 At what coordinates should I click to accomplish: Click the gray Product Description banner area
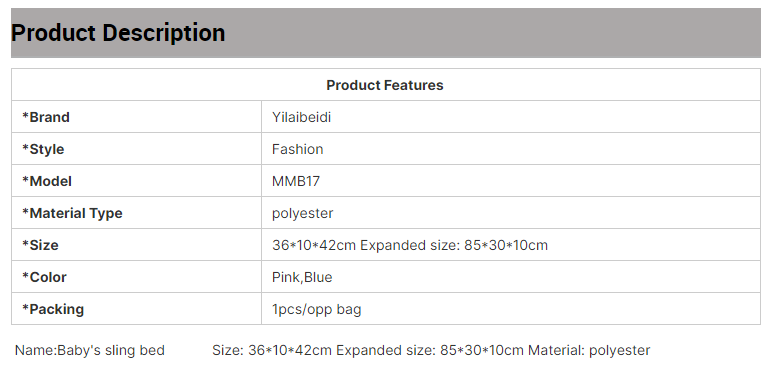click(386, 33)
